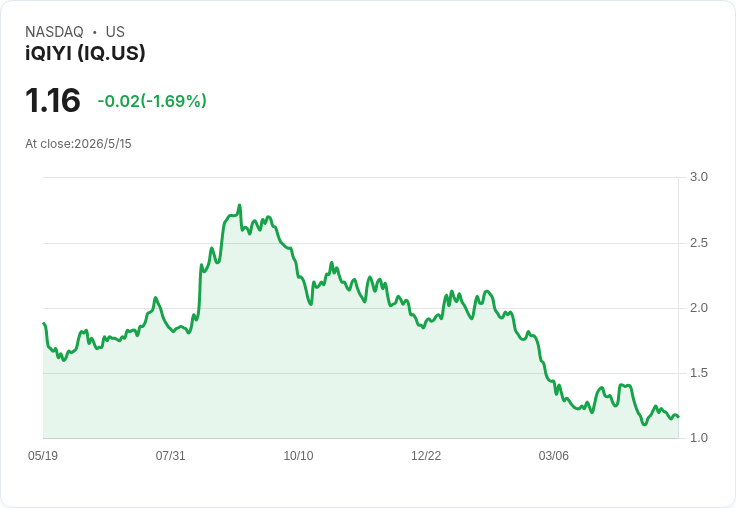Click the rightmost end of the price line
The height and width of the screenshot is (508, 736).
click(x=678, y=417)
